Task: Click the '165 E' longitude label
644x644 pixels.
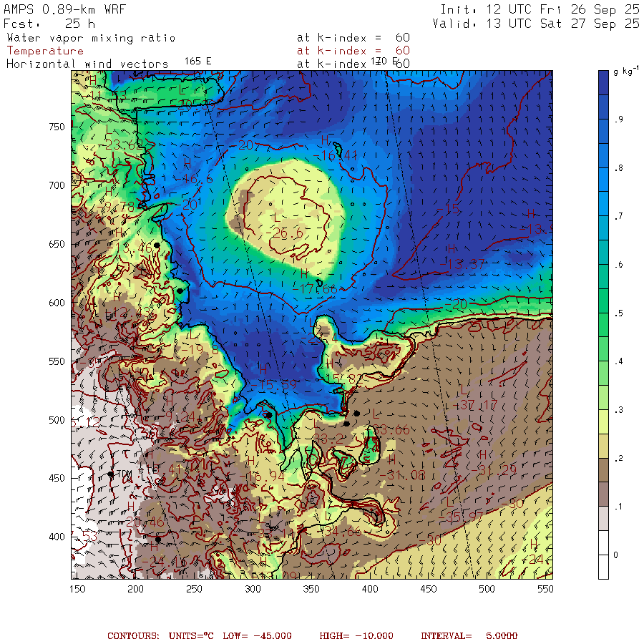Action: point(197,62)
